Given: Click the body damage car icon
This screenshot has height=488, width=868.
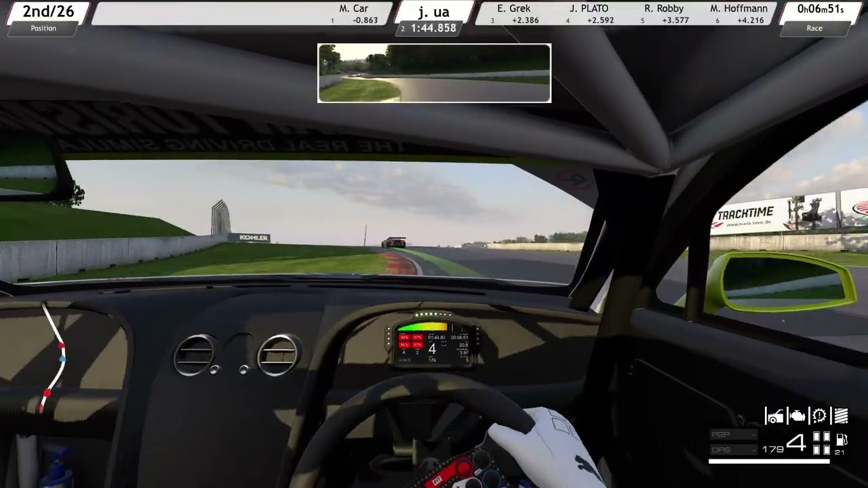Looking at the screenshot, I should pyautogui.click(x=774, y=415).
